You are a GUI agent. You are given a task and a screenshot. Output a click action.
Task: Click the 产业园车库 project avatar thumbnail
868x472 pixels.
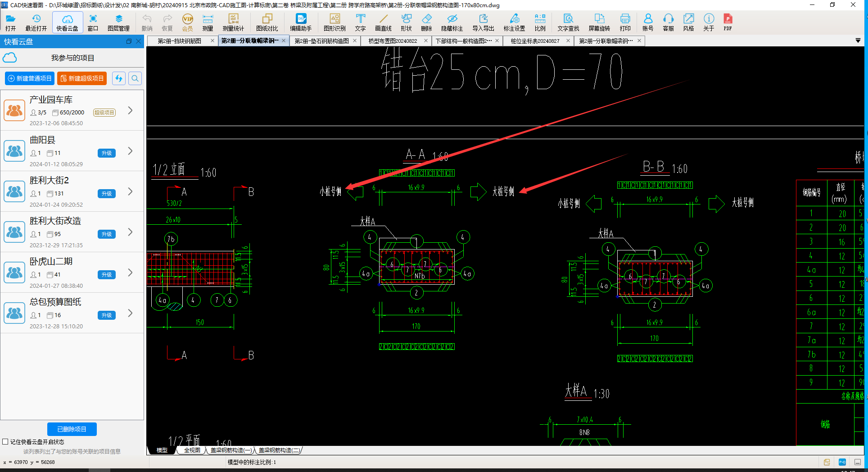[x=14, y=110]
